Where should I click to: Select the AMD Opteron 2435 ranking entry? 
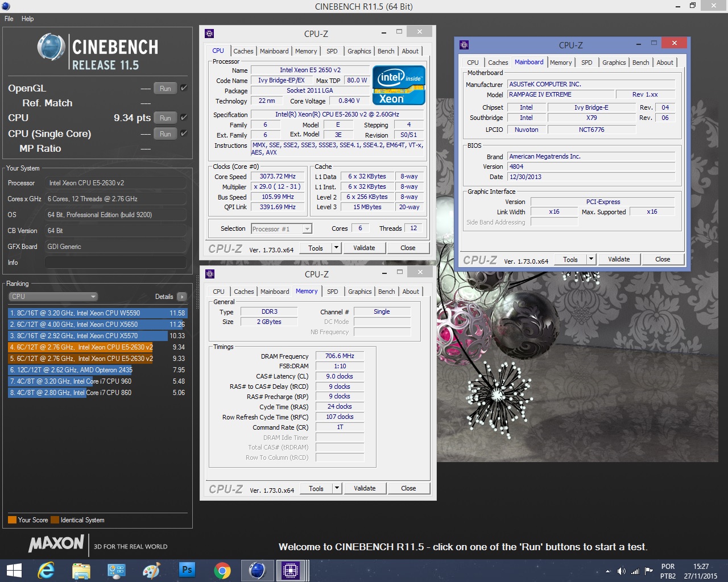pyautogui.click(x=97, y=370)
